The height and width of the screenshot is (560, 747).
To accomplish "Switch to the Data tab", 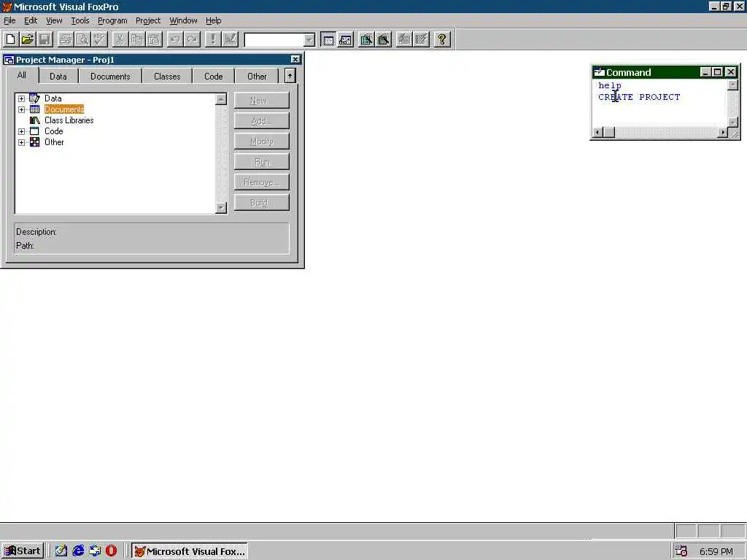I will (x=58, y=76).
